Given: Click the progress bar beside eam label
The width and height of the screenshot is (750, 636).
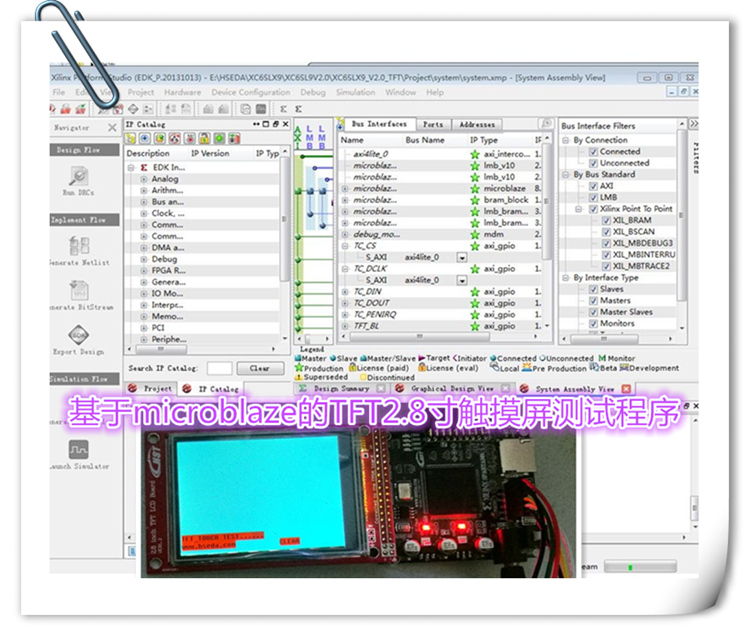Looking at the screenshot, I should (640, 567).
